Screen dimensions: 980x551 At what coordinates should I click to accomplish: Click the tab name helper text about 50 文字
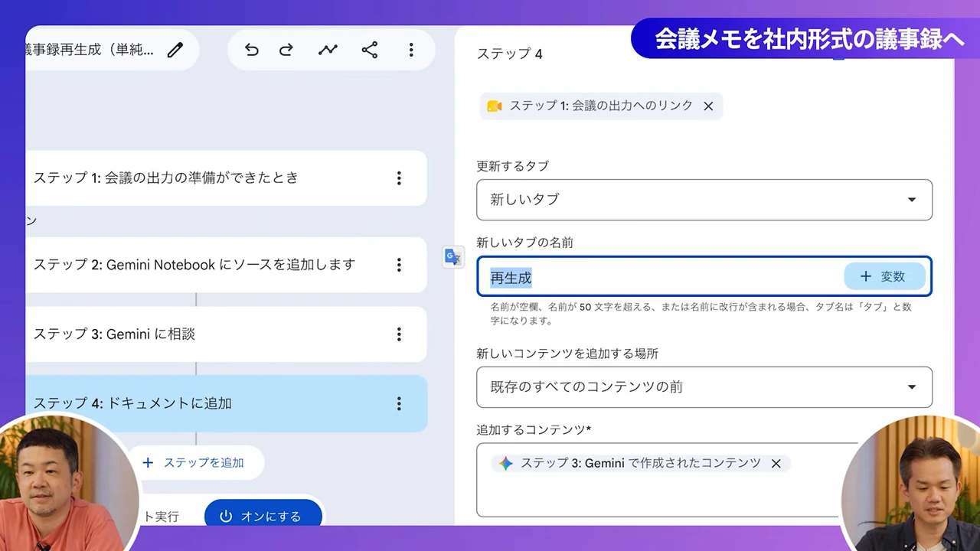tap(701, 314)
